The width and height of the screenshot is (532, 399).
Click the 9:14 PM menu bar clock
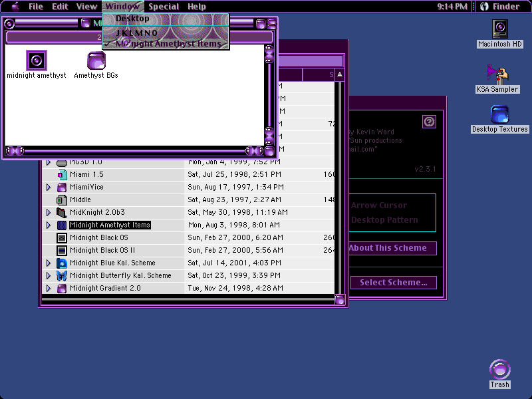click(452, 7)
